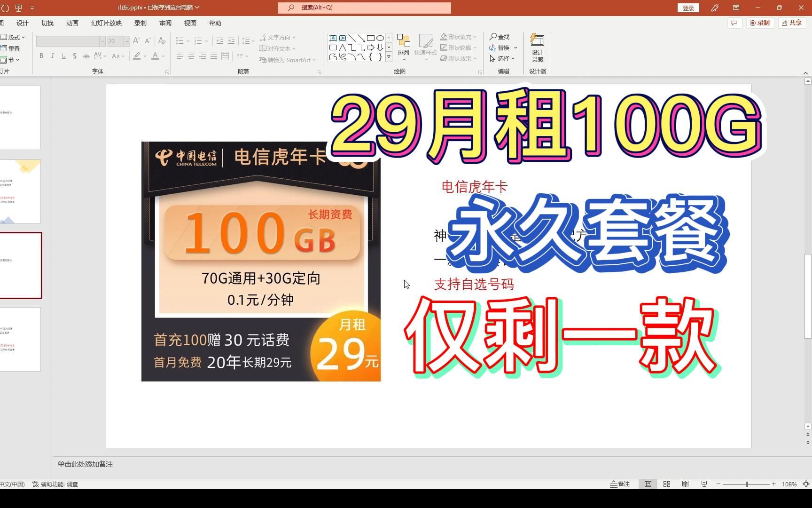Justify paragraph text
The height and width of the screenshot is (508, 812).
214,56
